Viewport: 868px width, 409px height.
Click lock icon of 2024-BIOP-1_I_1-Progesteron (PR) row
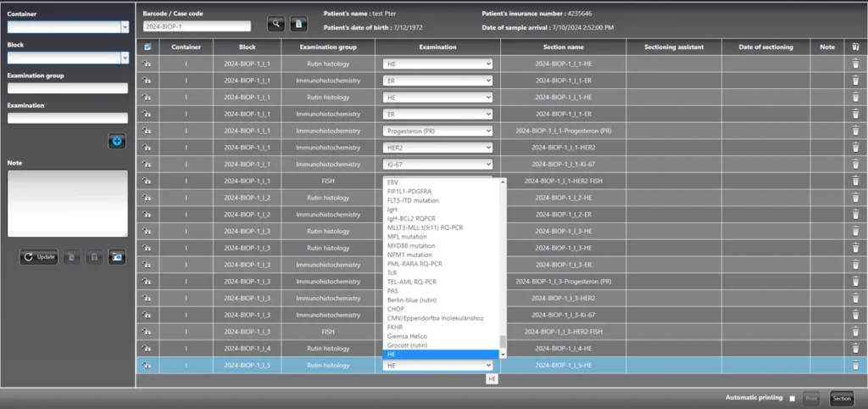point(147,131)
